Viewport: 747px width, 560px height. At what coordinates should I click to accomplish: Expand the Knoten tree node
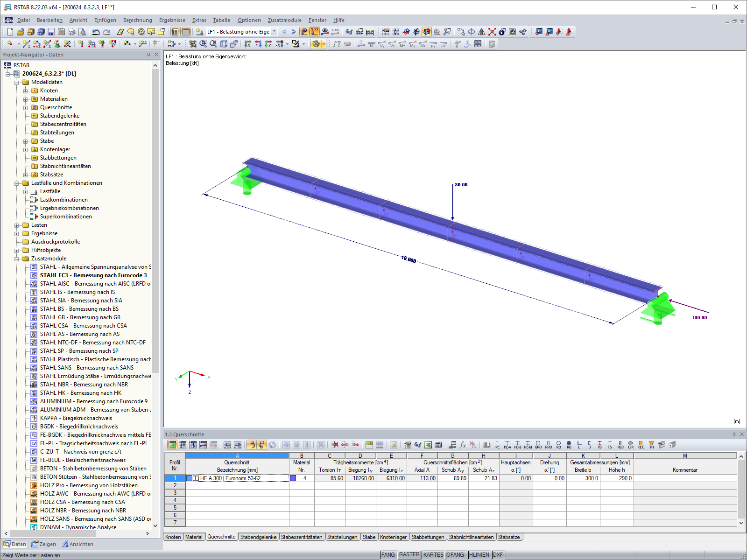[26, 91]
